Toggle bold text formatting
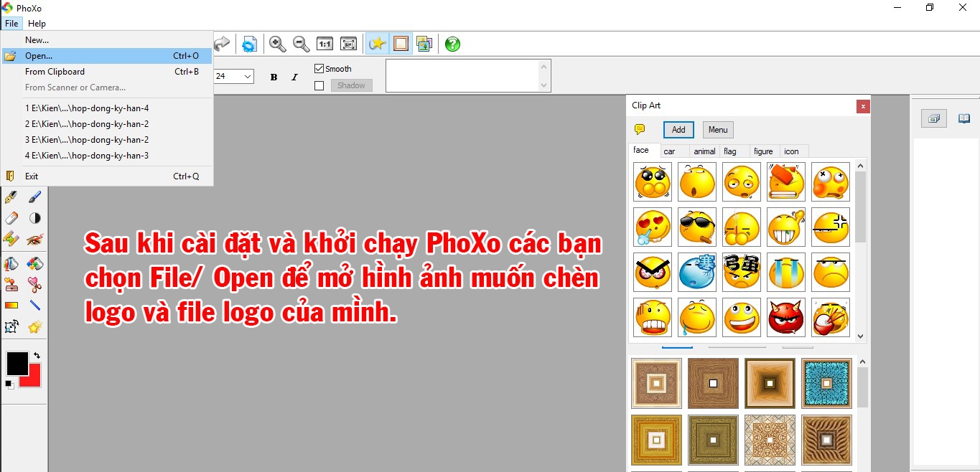The height and width of the screenshot is (472, 980). coord(274,77)
